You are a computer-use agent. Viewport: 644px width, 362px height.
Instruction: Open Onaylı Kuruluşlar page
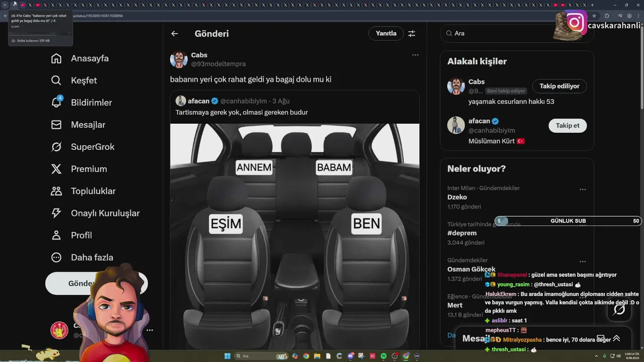96,213
